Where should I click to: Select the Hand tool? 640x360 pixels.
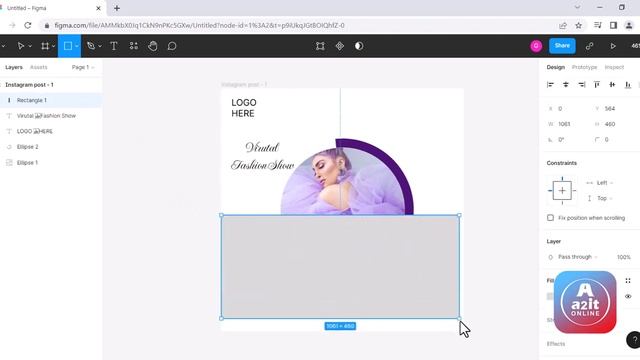click(153, 46)
